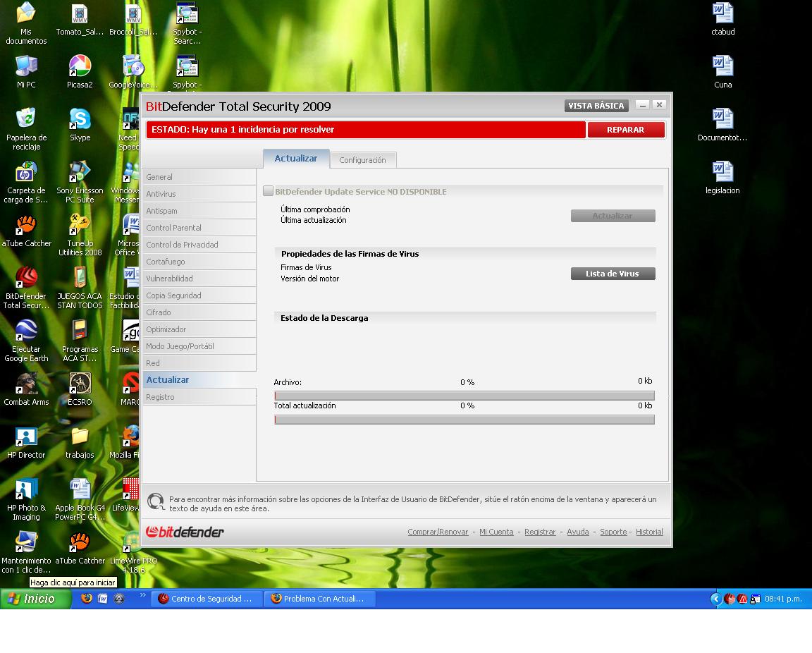Expand quick launch overflow chevron
The image size is (812, 653).
coord(143,594)
